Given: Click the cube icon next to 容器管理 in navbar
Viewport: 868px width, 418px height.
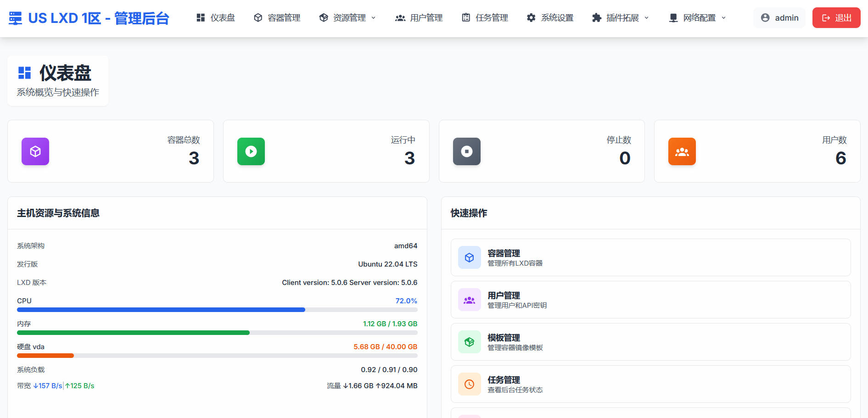Looking at the screenshot, I should [258, 18].
